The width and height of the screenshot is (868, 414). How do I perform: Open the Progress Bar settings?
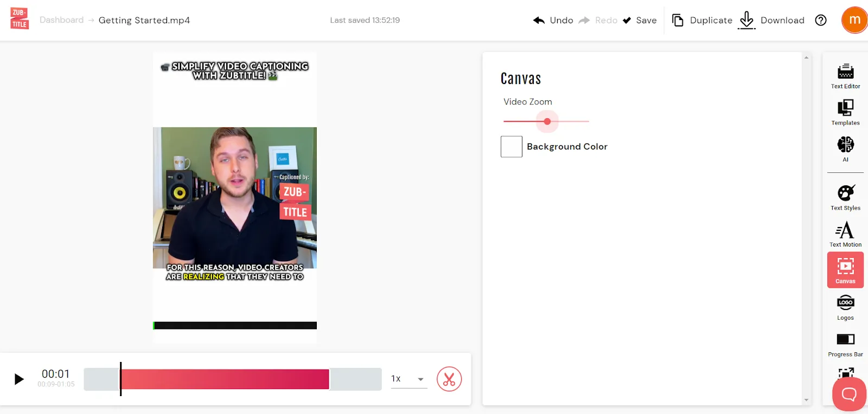point(845,344)
